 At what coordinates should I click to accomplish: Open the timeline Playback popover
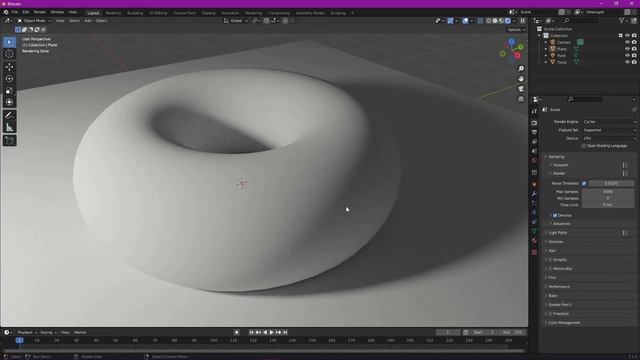[x=27, y=332]
